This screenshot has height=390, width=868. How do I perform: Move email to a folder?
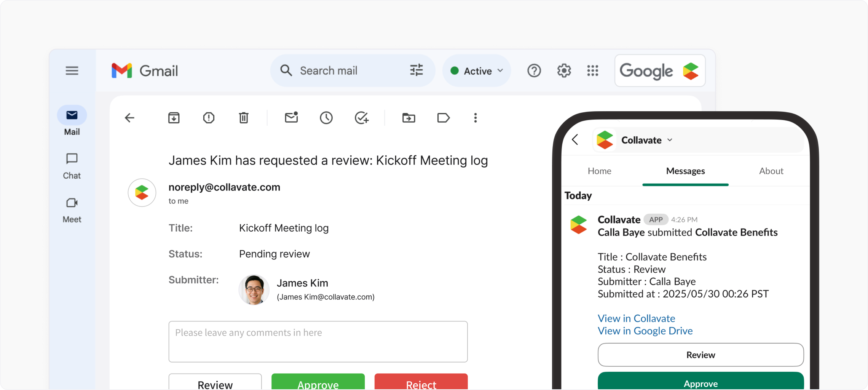pos(408,118)
